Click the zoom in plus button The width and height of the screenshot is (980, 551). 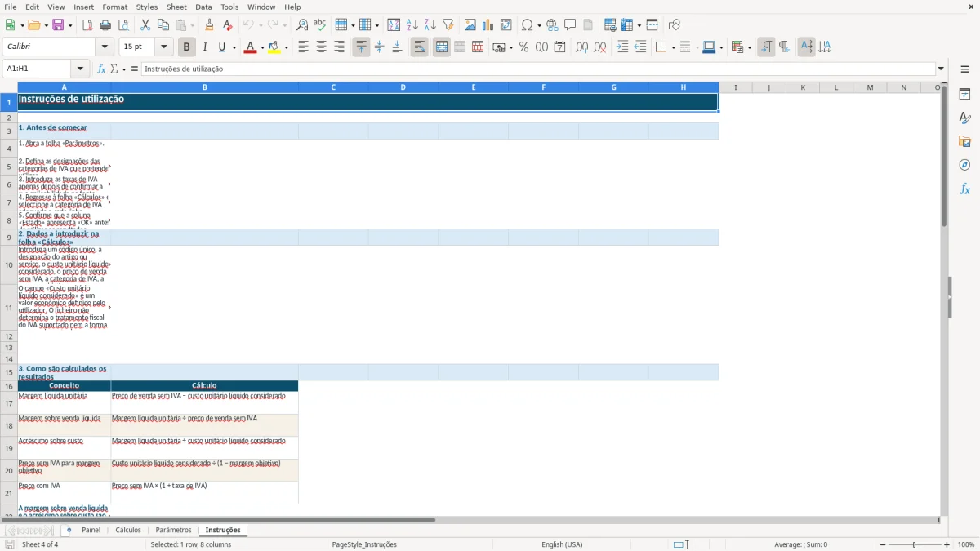[x=947, y=544]
